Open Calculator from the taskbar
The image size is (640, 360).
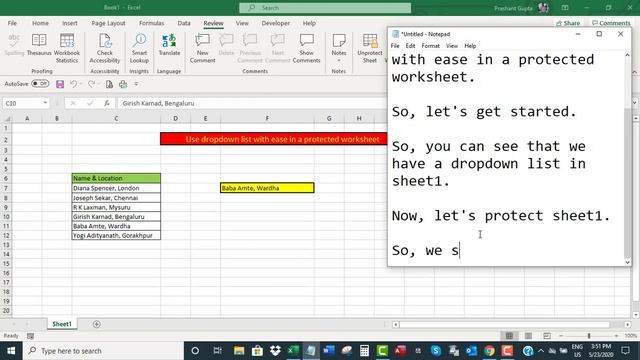click(x=364, y=351)
